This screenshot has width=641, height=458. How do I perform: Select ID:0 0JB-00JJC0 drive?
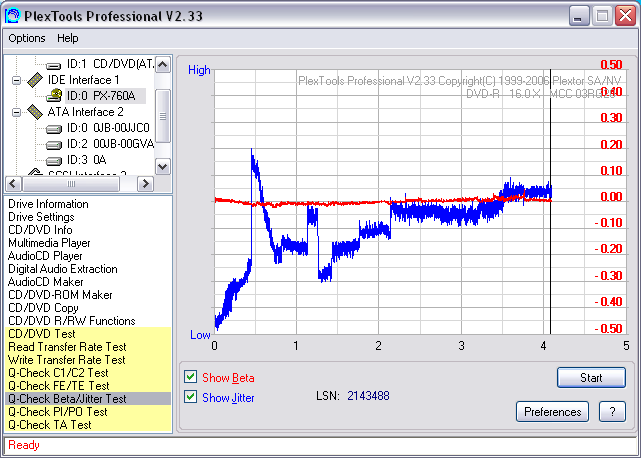[x=108, y=128]
